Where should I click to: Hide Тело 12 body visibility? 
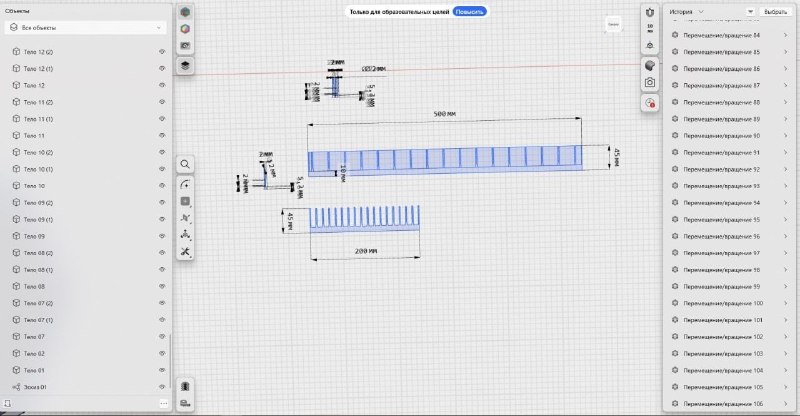[x=162, y=85]
